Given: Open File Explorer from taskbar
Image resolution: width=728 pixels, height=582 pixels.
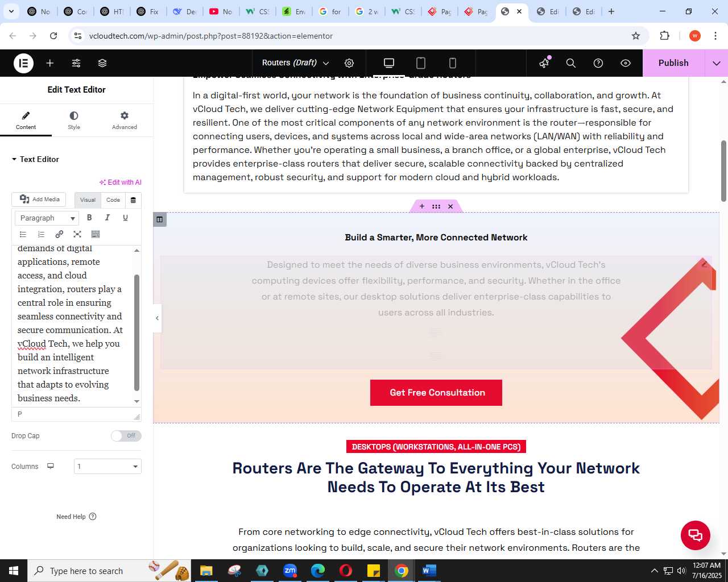Looking at the screenshot, I should pos(206,571).
